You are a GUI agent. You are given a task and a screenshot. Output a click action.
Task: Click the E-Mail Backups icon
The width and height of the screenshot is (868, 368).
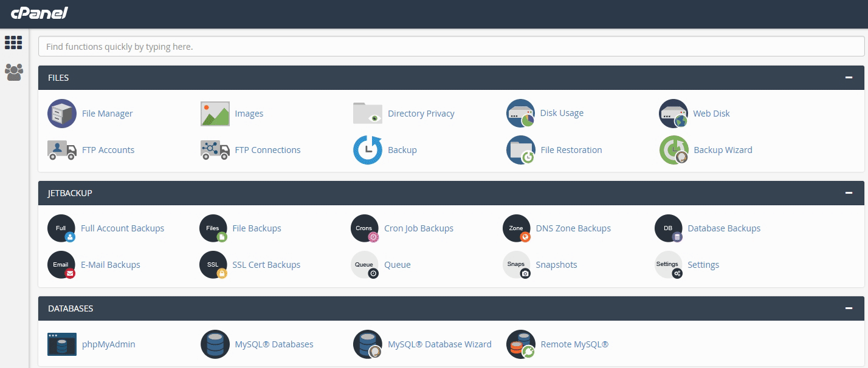(x=61, y=265)
